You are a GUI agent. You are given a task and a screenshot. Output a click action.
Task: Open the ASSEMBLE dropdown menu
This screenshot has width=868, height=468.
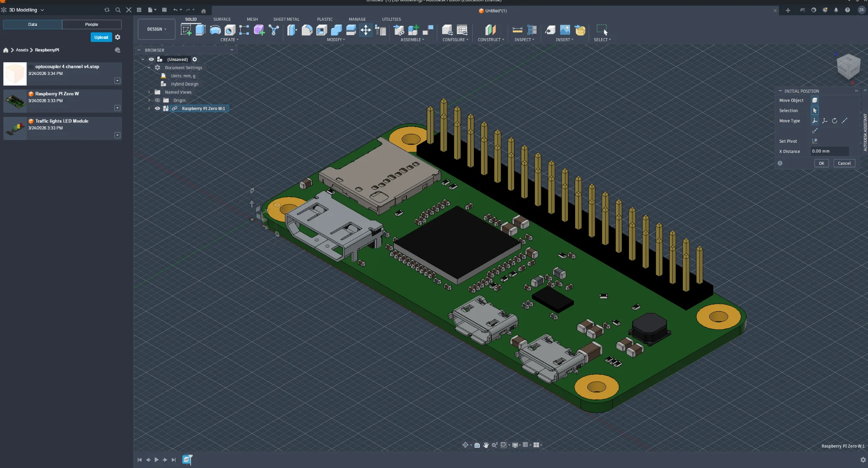pyautogui.click(x=412, y=40)
